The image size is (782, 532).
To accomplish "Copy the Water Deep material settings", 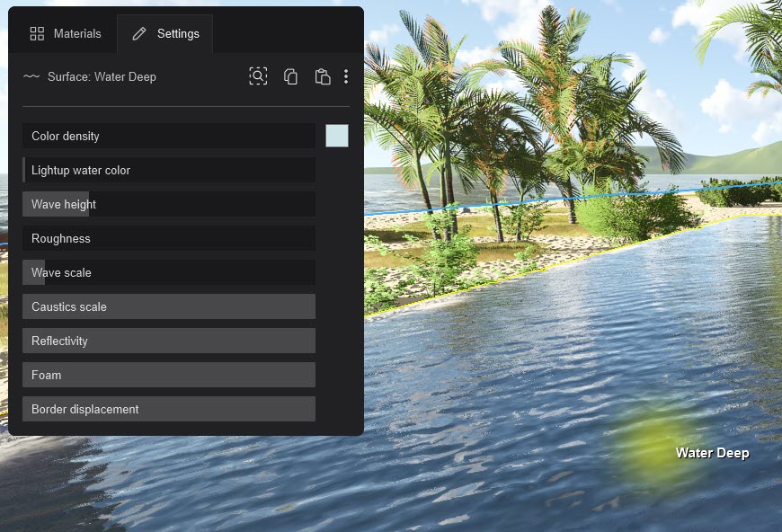I will pos(290,76).
